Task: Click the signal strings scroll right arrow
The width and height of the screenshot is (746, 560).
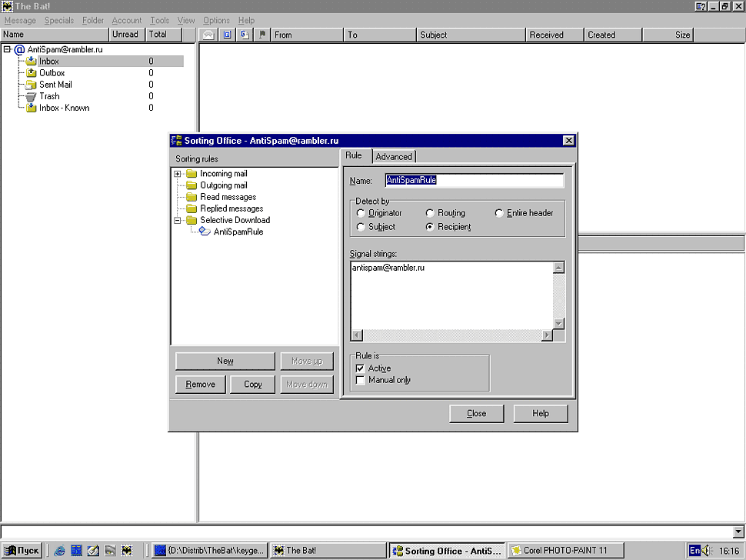Action: 547,335
